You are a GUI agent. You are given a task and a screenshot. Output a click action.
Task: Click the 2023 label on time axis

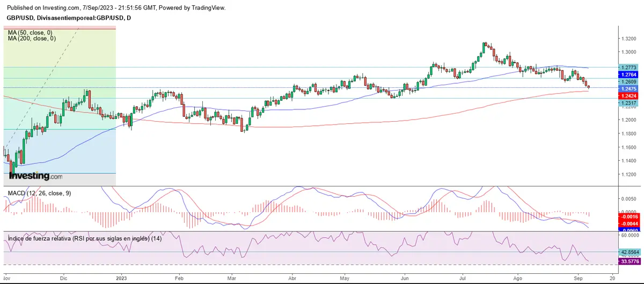coord(122,279)
